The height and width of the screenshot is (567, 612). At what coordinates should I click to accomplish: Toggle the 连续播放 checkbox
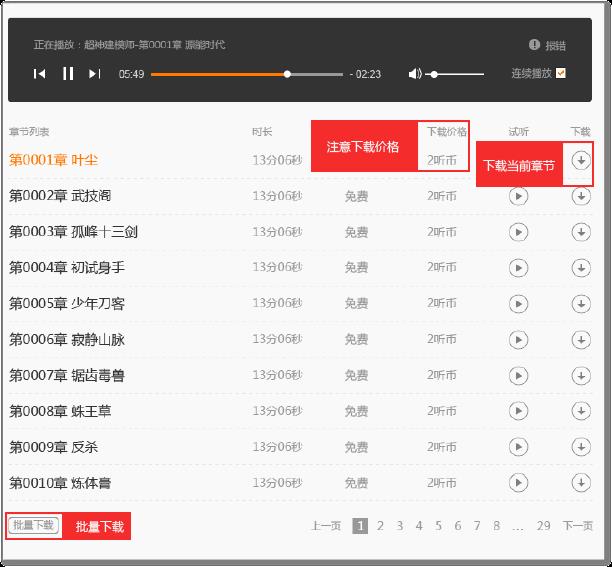(x=560, y=73)
